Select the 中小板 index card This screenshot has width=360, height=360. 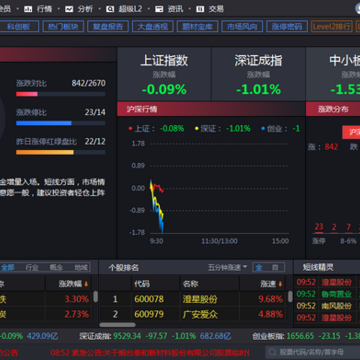pos(333,74)
